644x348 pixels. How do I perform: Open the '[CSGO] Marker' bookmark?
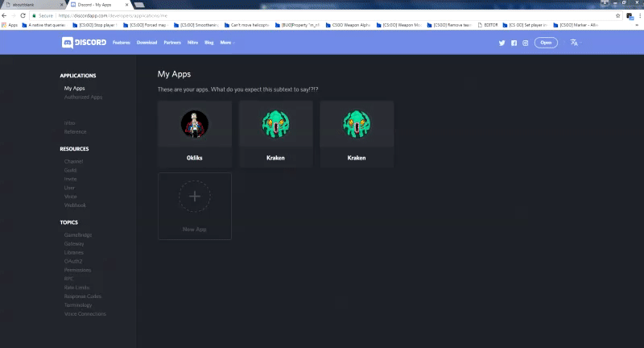576,25
